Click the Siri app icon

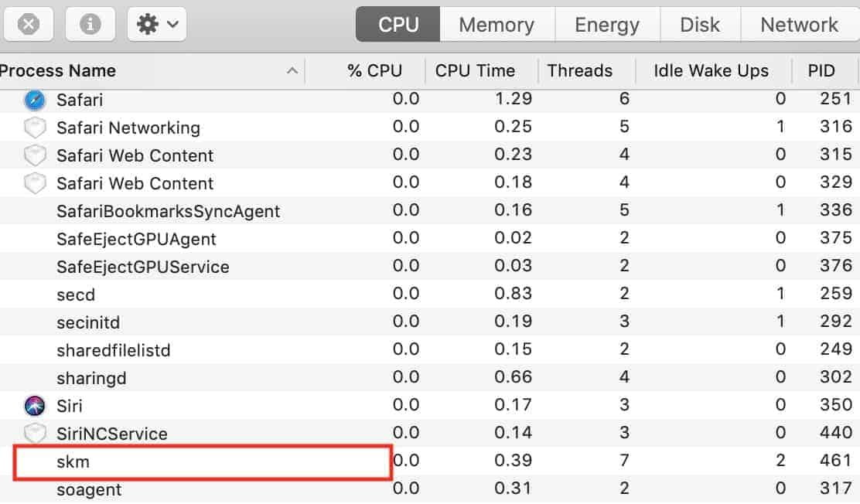point(35,406)
